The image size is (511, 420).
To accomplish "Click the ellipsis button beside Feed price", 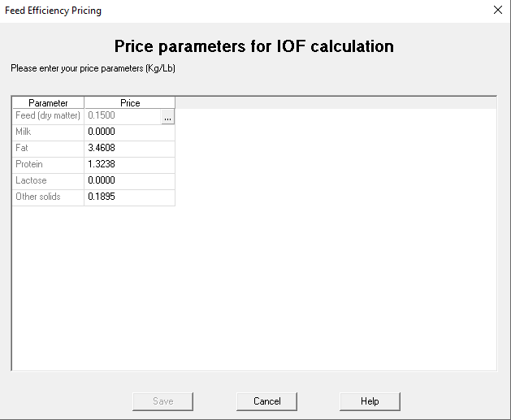I will pyautogui.click(x=167, y=117).
